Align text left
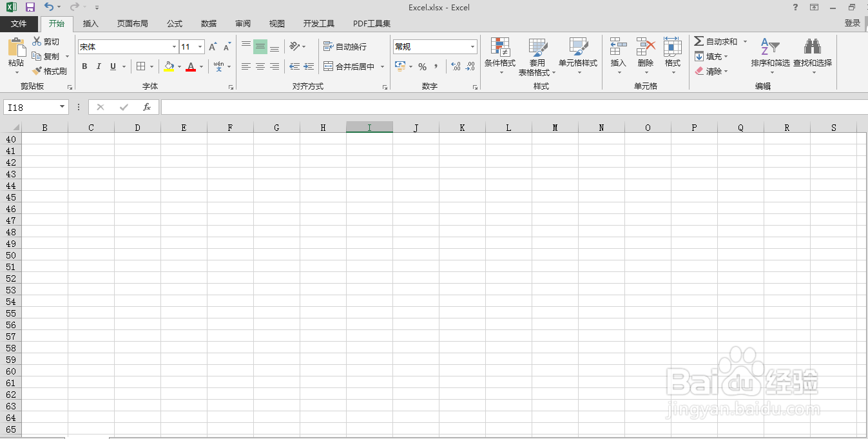This screenshot has height=439, width=868. [x=246, y=66]
